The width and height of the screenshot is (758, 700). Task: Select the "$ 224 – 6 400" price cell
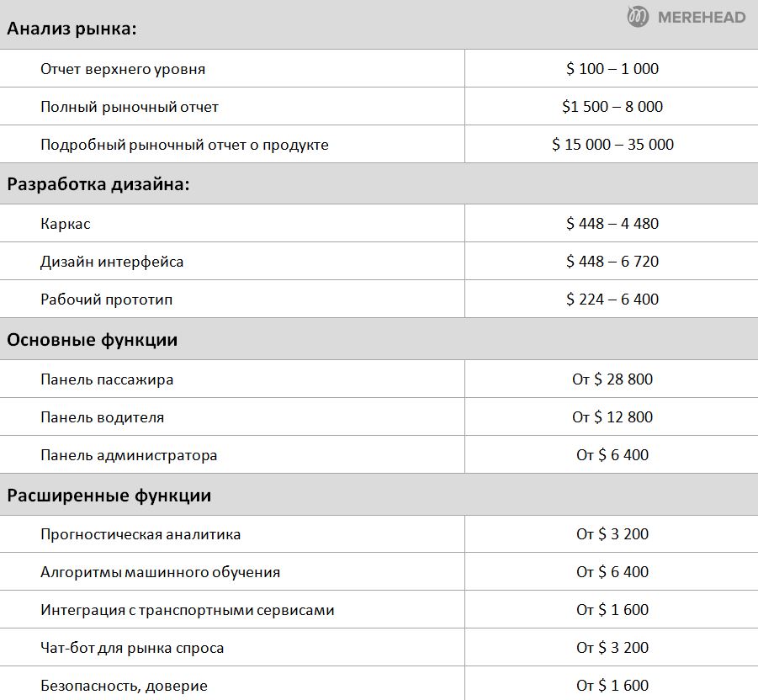[x=612, y=300]
